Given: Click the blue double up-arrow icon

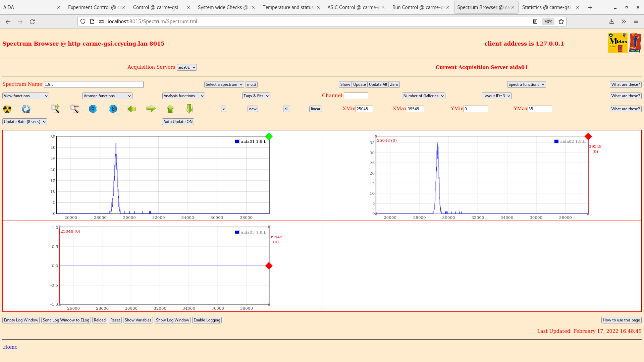Looking at the screenshot, I should (113, 109).
